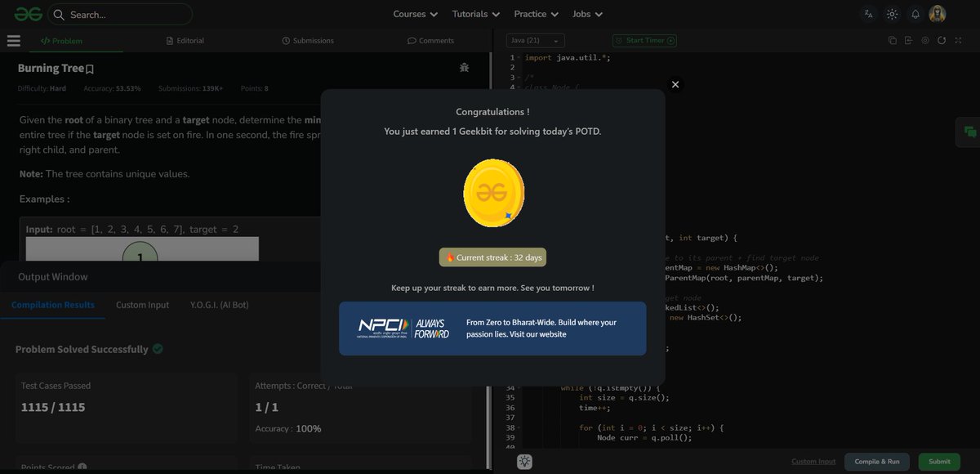980x474 pixels.
Task: Click the Difficulty: Hard label
Action: pyautogui.click(x=42, y=88)
